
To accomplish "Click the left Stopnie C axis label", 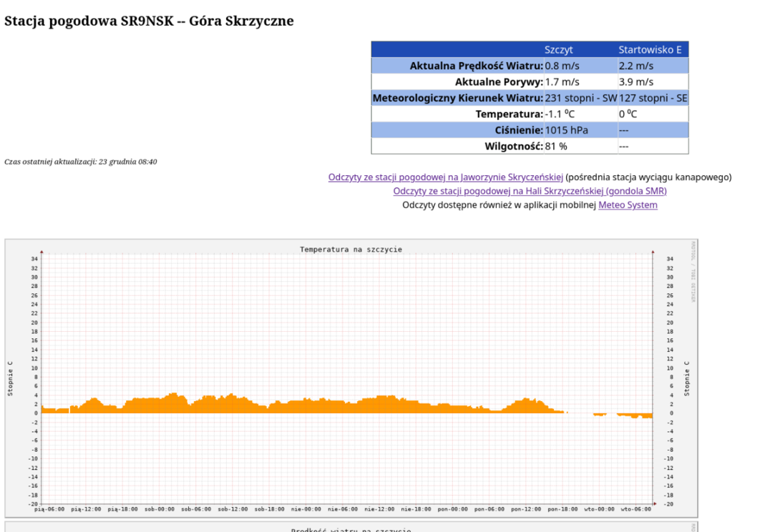I will (10, 379).
